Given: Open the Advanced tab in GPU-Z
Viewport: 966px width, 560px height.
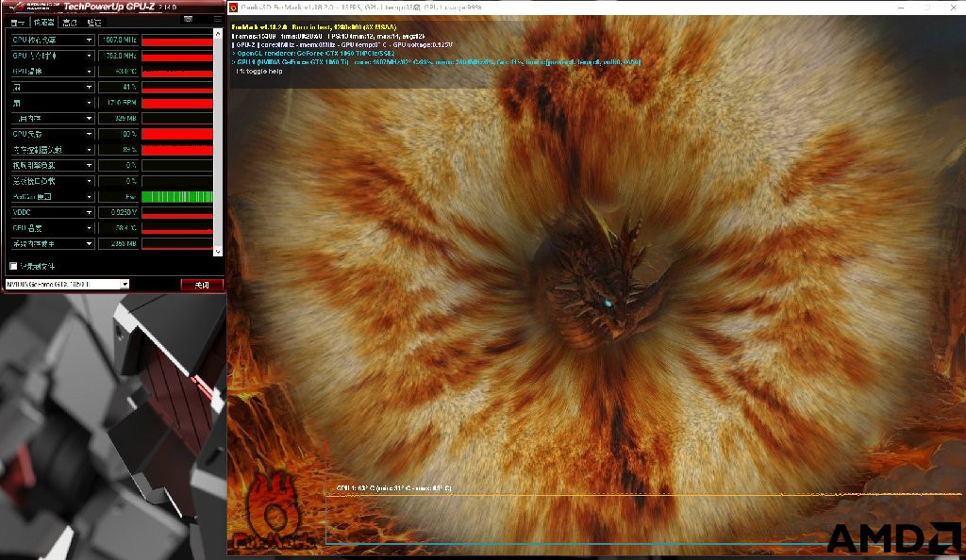Looking at the screenshot, I should [x=70, y=23].
